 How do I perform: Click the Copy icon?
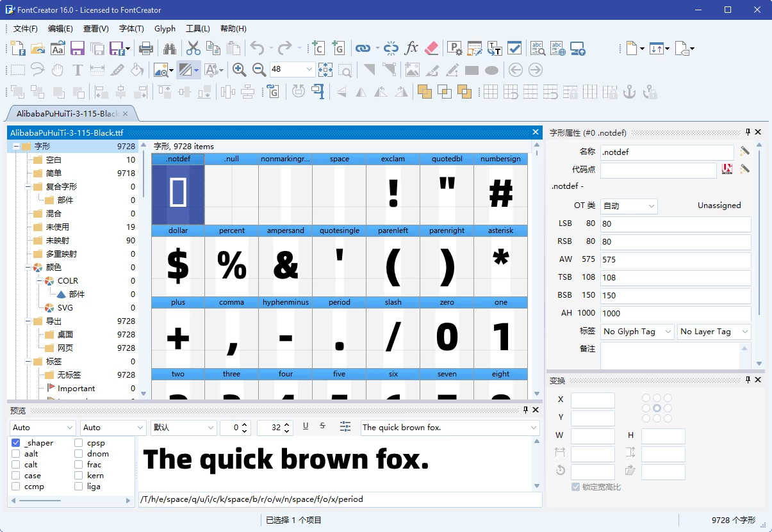click(x=213, y=48)
